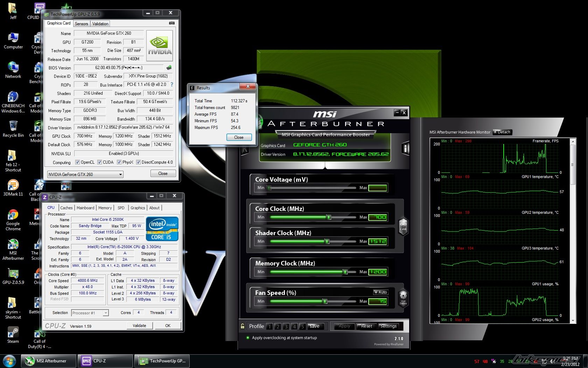
Task: Toggle the core/shader clock Link button
Action: pyautogui.click(x=403, y=226)
